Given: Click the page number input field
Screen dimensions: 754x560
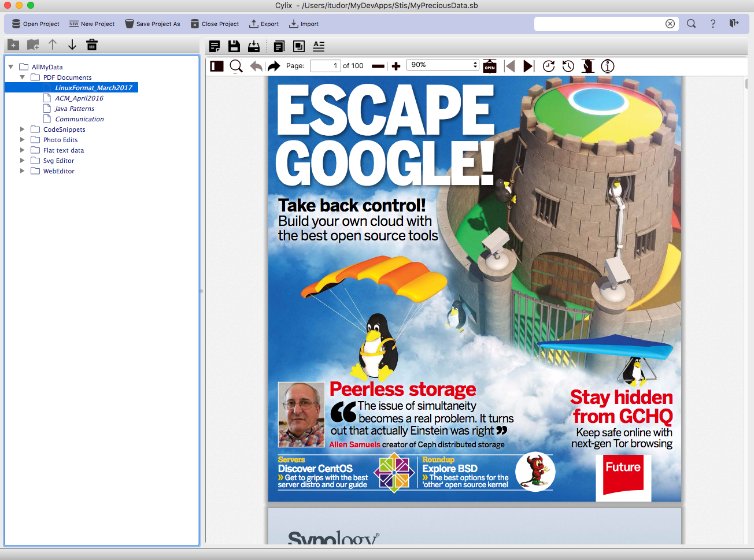Looking at the screenshot, I should pos(326,66).
